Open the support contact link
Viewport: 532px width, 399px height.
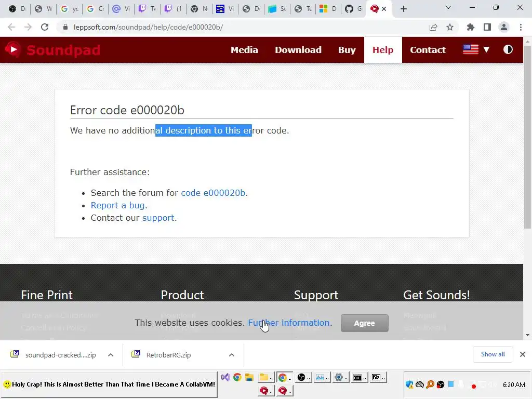tap(158, 218)
